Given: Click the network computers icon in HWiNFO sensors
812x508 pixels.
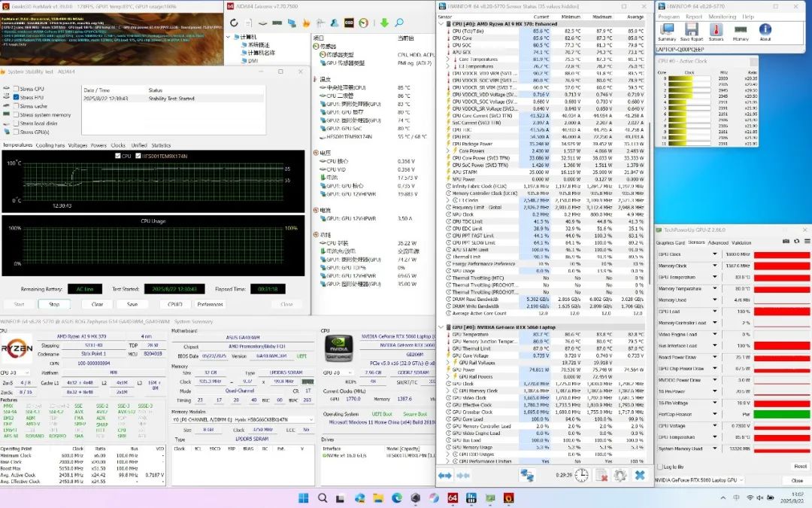Looking at the screenshot, I should (x=527, y=475).
